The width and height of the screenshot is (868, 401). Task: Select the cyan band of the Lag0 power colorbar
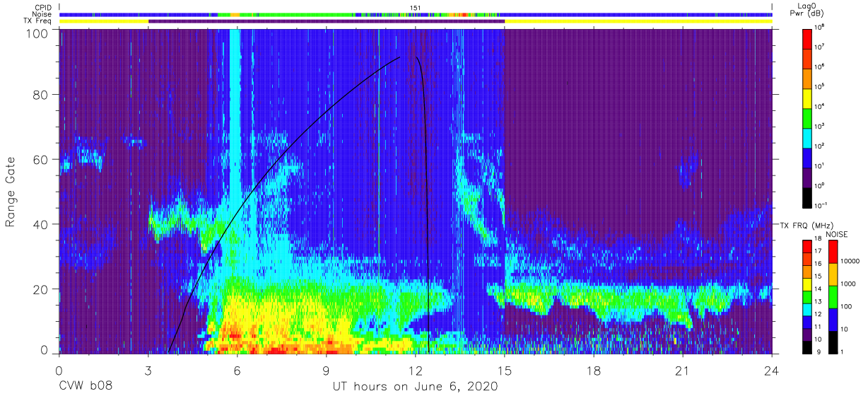tap(807, 137)
